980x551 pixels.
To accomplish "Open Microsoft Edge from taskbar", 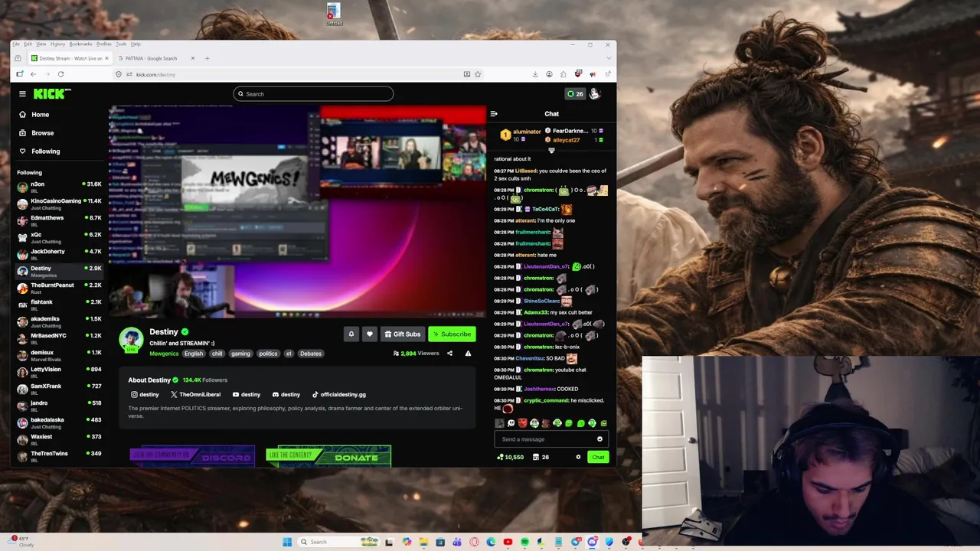I will [491, 542].
